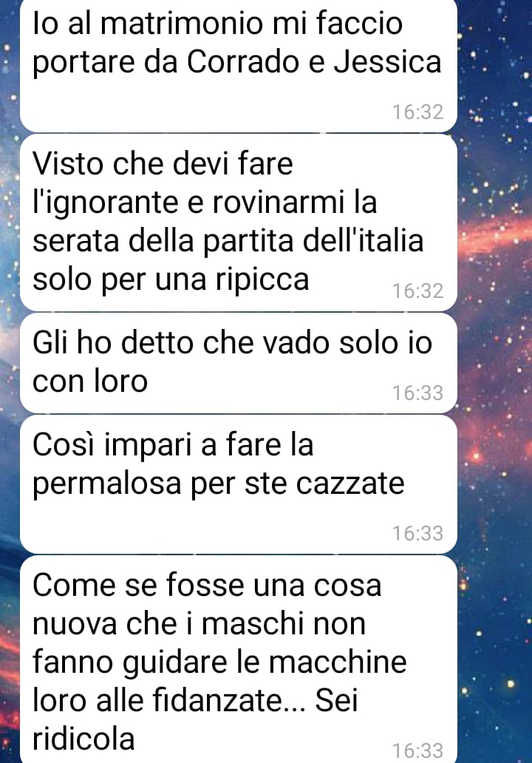
Task: Select the 'Così impari a fare la permalosa' bubble
Action: point(238,484)
